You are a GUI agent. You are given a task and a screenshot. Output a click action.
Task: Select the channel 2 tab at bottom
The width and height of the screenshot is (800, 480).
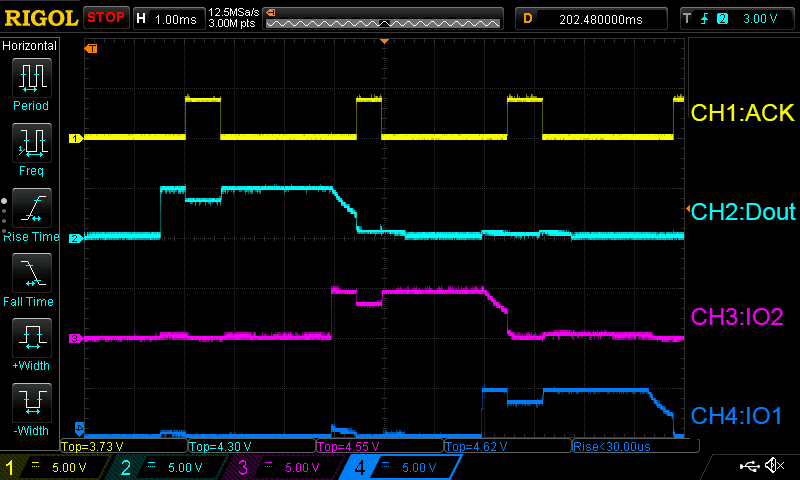tap(168, 467)
